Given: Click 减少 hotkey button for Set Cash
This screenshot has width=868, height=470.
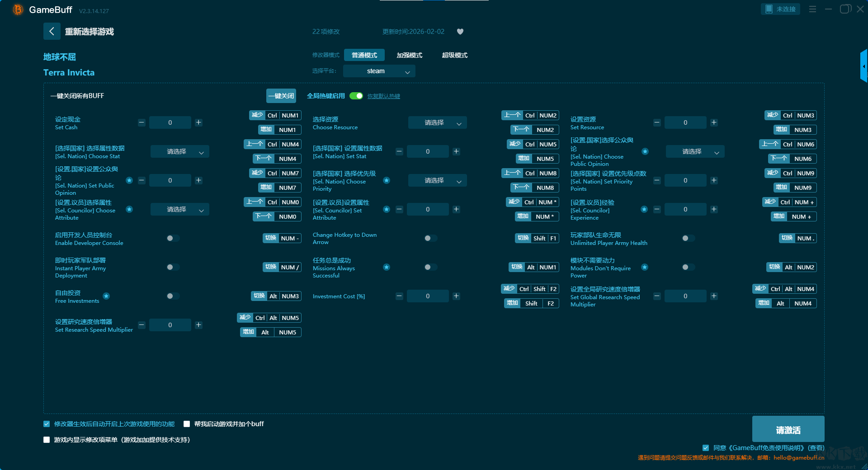Looking at the screenshot, I should [x=257, y=115].
